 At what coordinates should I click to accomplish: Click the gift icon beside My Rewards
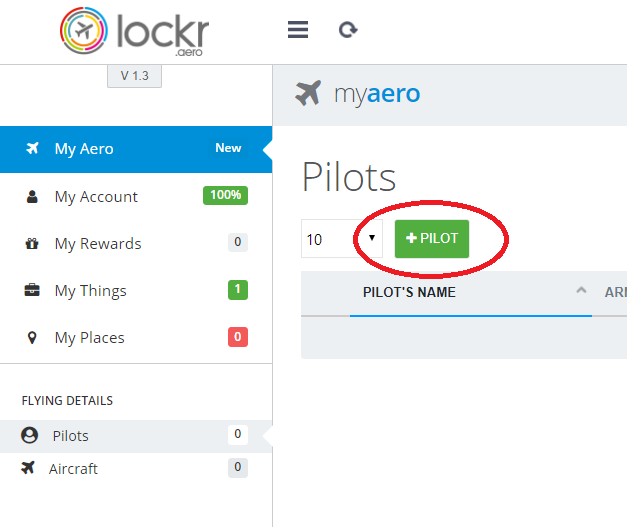coord(32,243)
